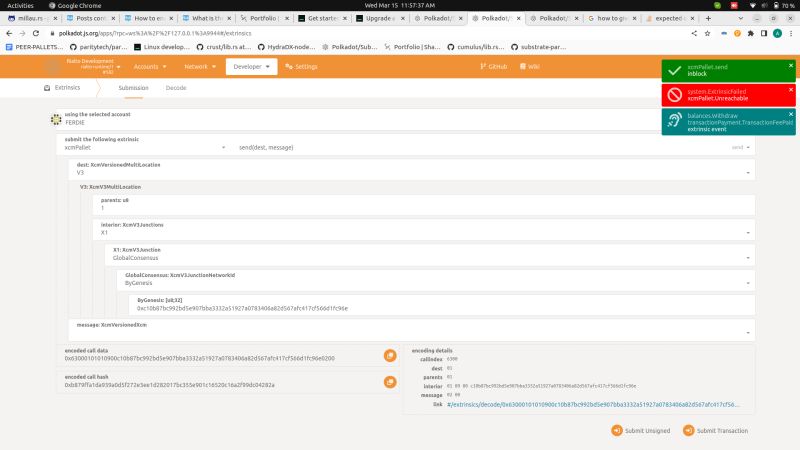Click the FERDIE account identicon
800x450 pixels.
pyautogui.click(x=56, y=119)
